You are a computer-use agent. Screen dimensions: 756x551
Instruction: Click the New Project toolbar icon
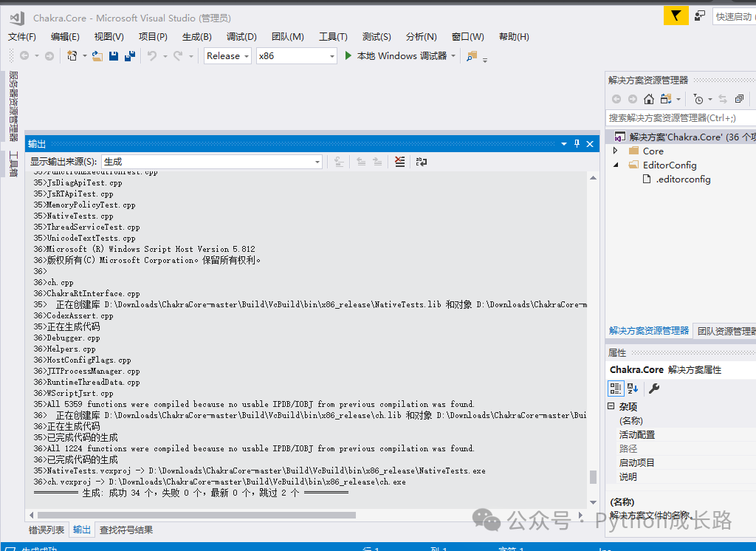pyautogui.click(x=72, y=56)
